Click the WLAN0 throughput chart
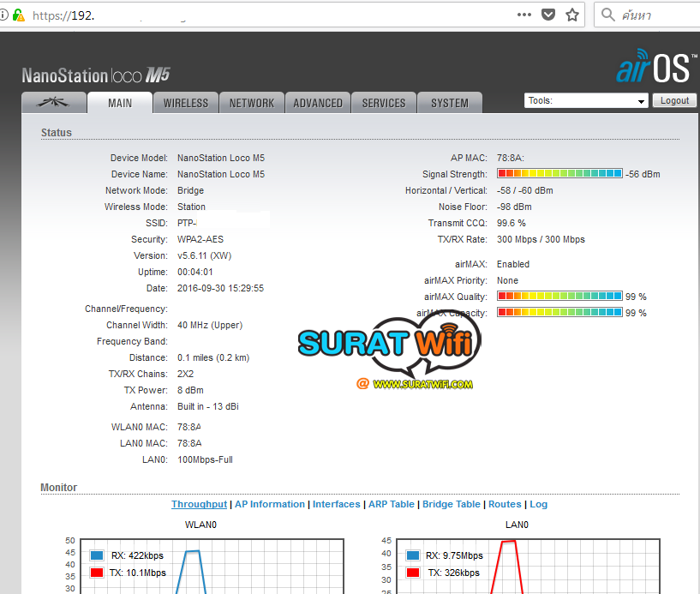This screenshot has height=594, width=700. point(212,567)
